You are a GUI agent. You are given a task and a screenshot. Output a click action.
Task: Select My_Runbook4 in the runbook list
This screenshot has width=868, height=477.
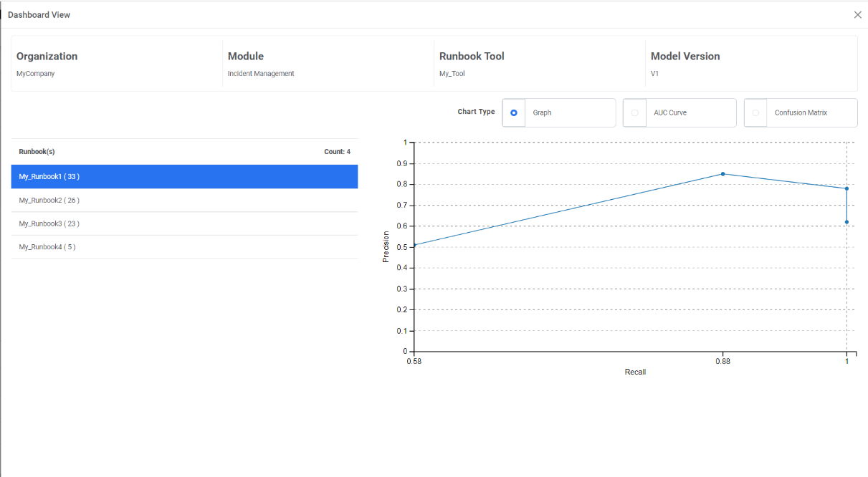pos(184,247)
